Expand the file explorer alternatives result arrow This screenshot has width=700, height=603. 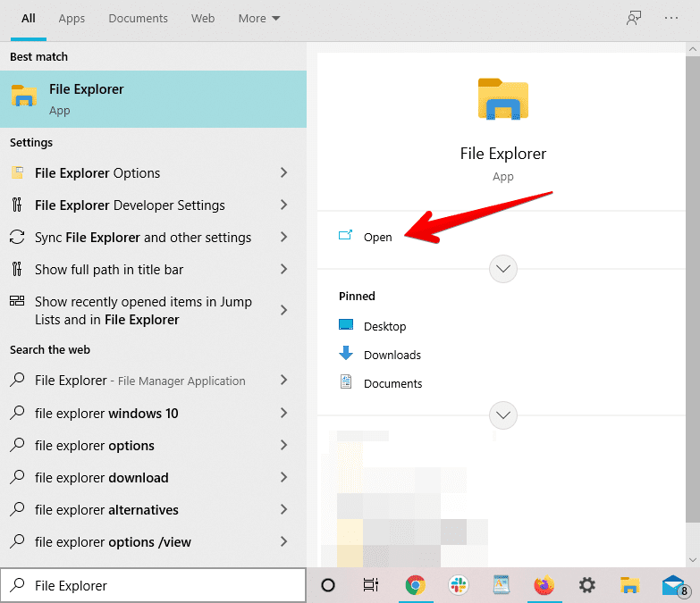[283, 509]
